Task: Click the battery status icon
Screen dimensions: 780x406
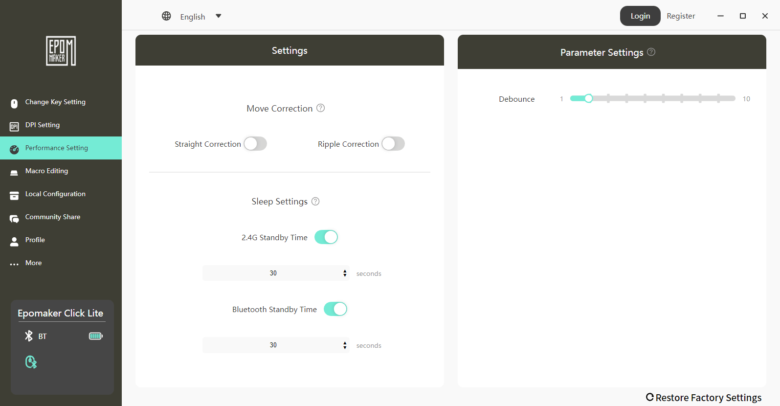Action: coord(95,336)
